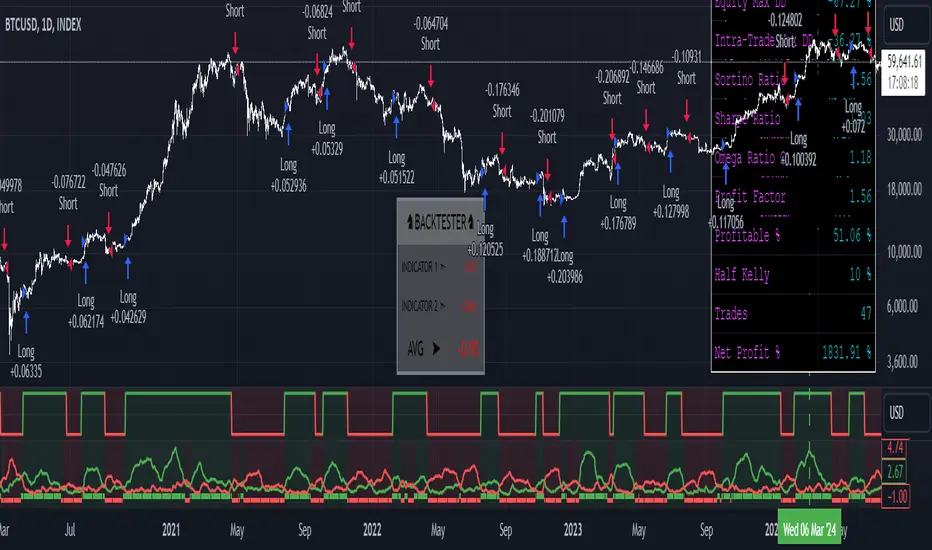Click the 30,000.00 price axis label
This screenshot has height=550, width=932.
[x=904, y=135]
